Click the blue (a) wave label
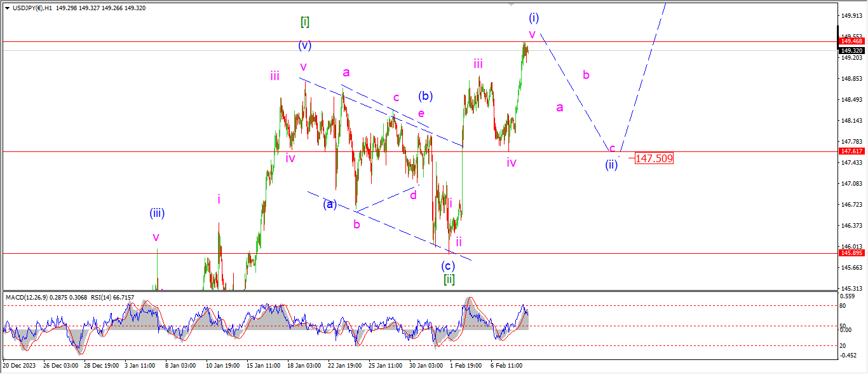Screen dimensions: 868x374 [329, 204]
